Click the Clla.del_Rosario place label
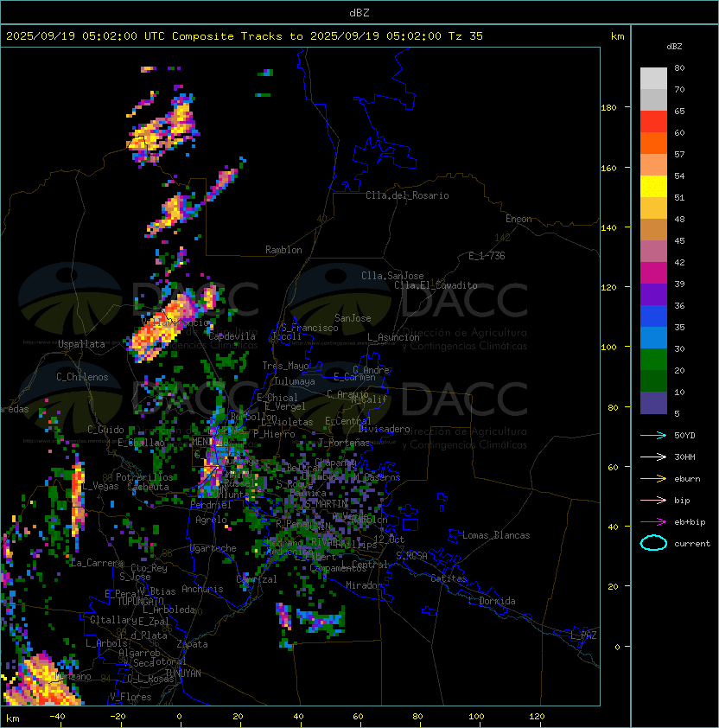719x728 pixels. click(407, 195)
